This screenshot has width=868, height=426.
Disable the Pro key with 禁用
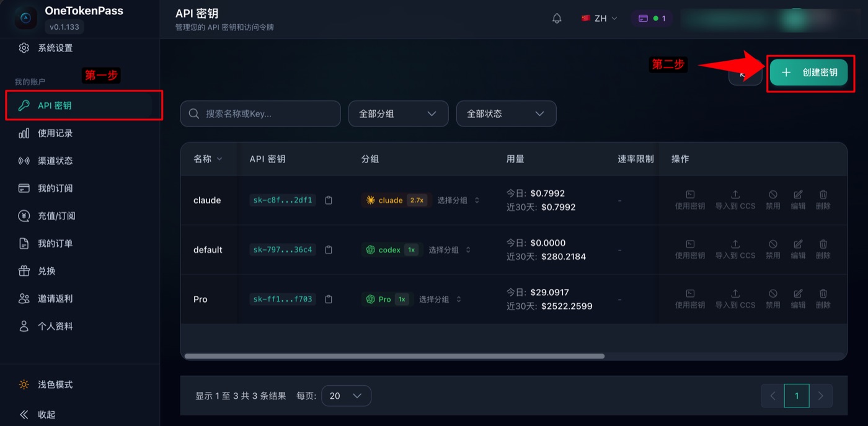[773, 299]
